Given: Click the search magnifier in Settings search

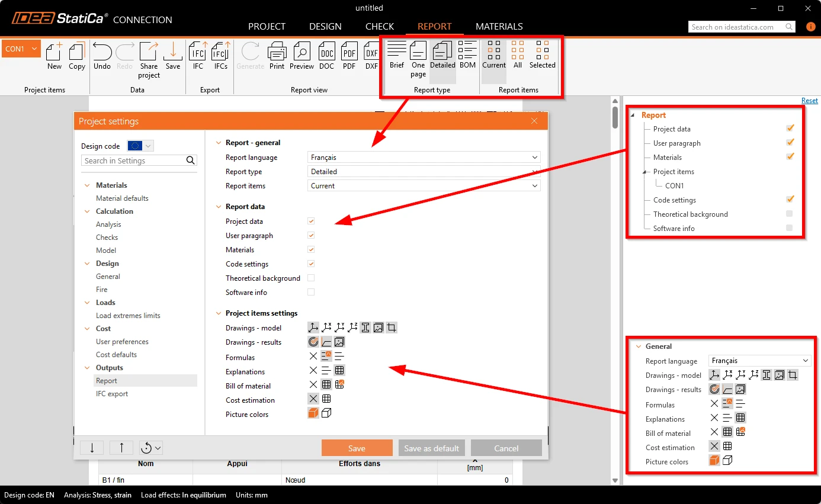Looking at the screenshot, I should pyautogui.click(x=190, y=160).
